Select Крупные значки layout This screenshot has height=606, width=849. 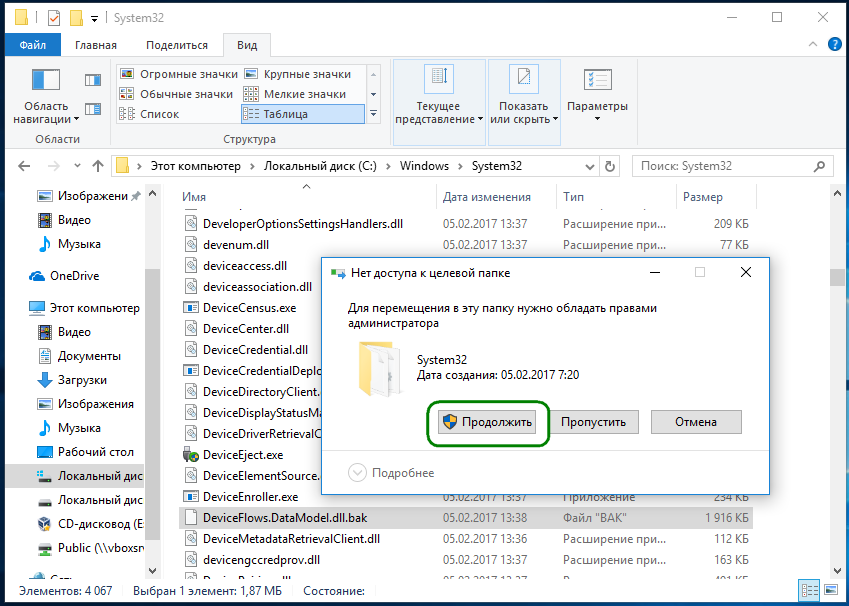(x=304, y=74)
